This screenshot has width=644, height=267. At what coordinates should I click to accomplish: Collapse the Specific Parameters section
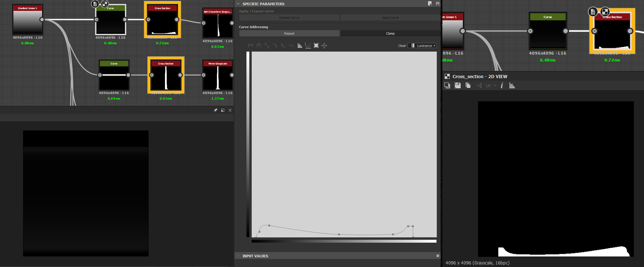238,4
